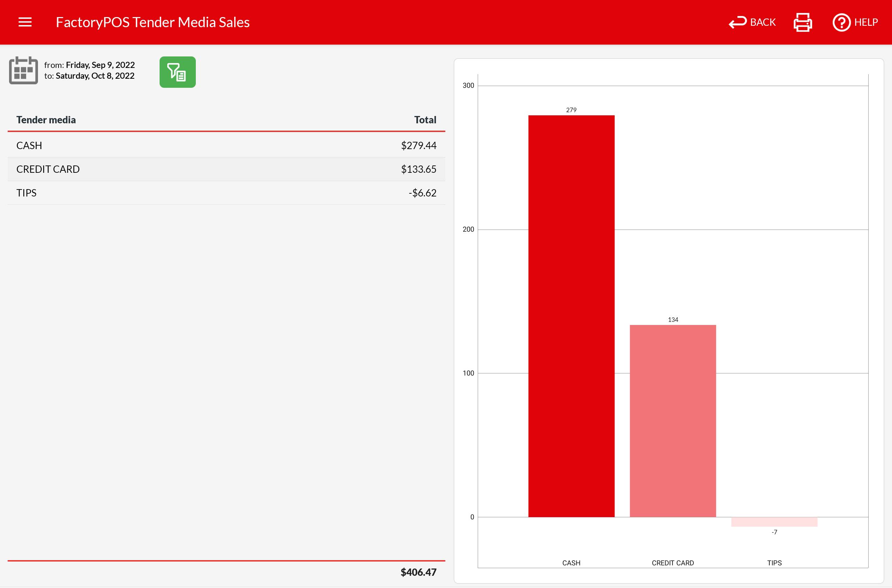Viewport: 892px width, 588px height.
Task: Open the hamburger navigation menu
Action: [x=25, y=22]
